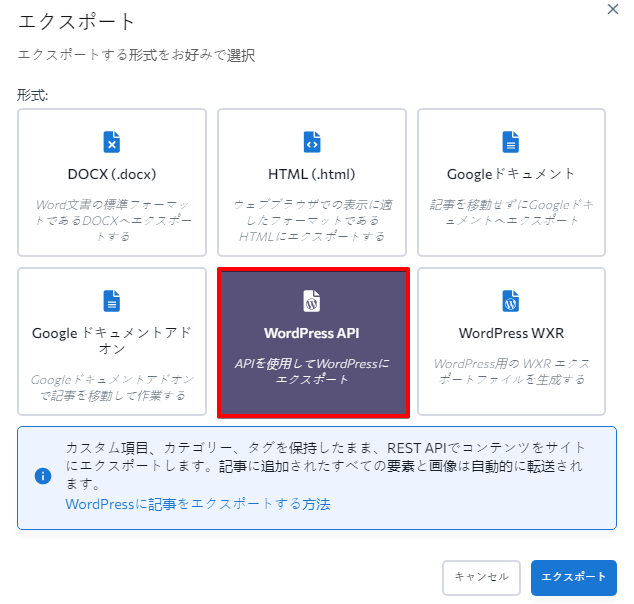Click the Google ドキュメントアドオン title text

(112, 340)
